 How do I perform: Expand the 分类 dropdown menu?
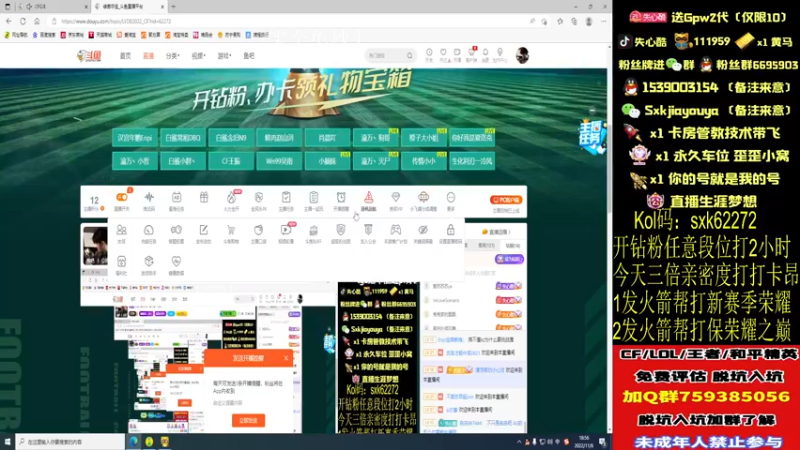[172, 56]
